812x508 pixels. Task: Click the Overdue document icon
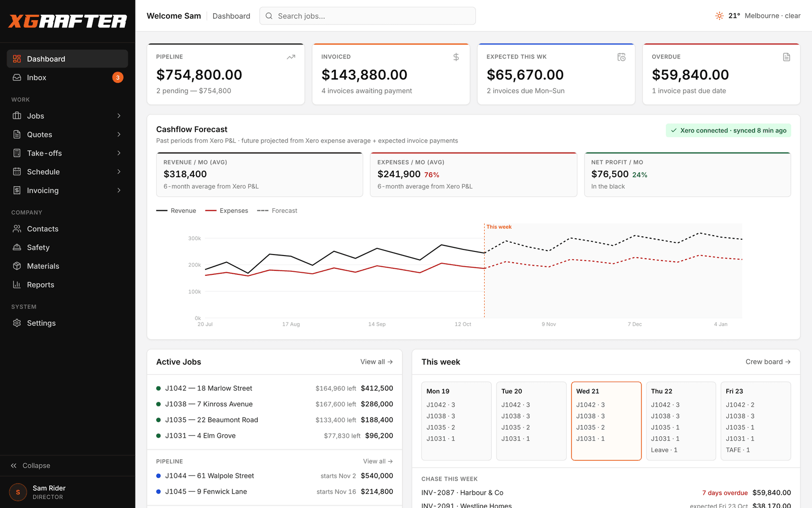[786, 57]
